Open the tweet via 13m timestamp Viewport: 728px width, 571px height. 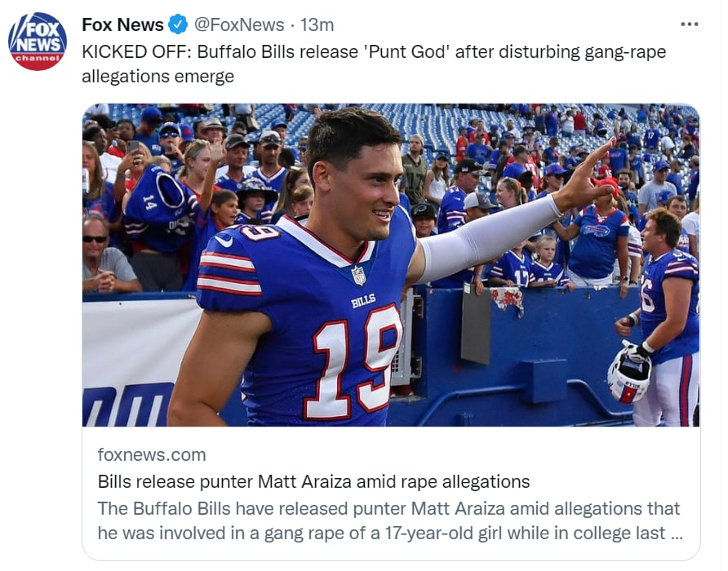pos(317,24)
